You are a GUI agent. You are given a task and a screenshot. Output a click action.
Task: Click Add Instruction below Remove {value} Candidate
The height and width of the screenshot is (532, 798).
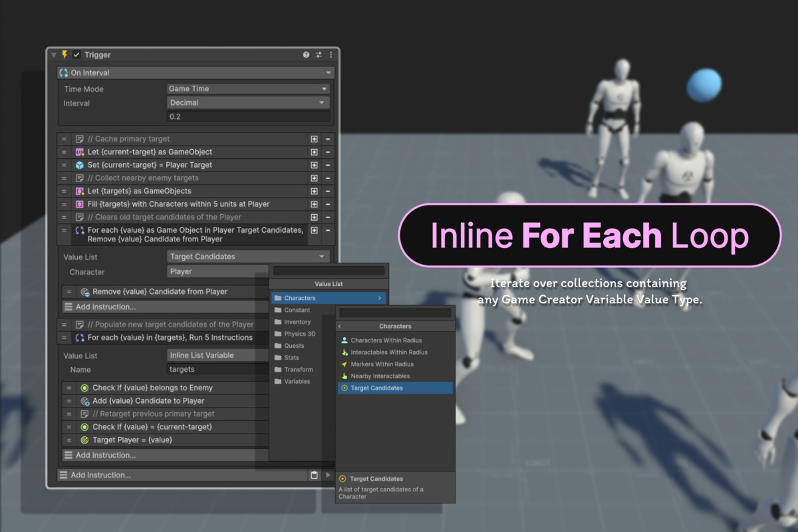(x=165, y=307)
